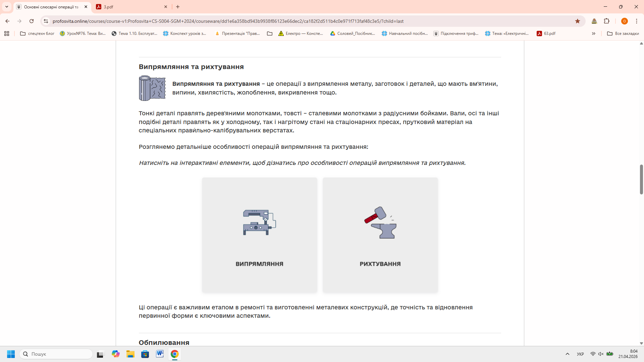Open Microsoft Store from the taskbar
Viewport: 644px width, 362px height.
pos(145,354)
